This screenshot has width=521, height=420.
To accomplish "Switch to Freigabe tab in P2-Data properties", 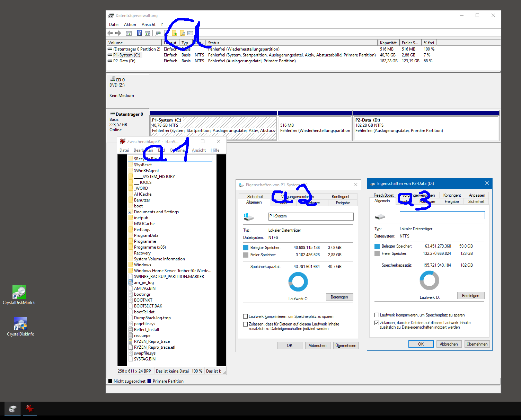I will tap(452, 202).
